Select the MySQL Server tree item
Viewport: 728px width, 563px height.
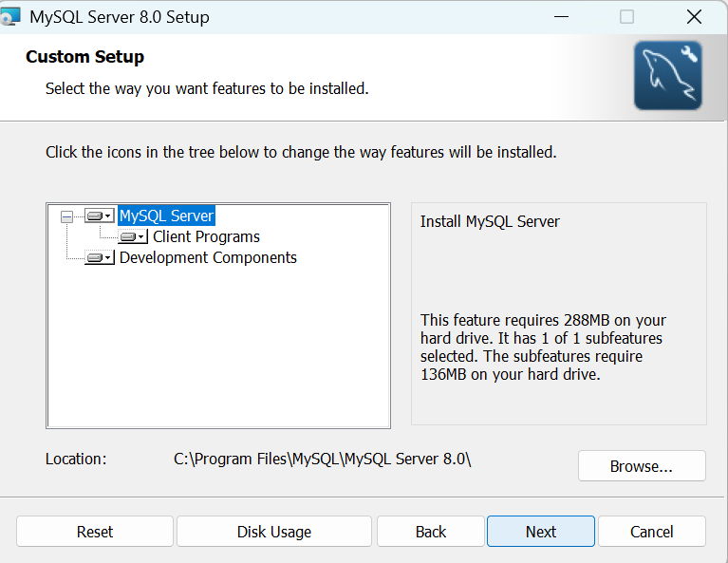[166, 216]
